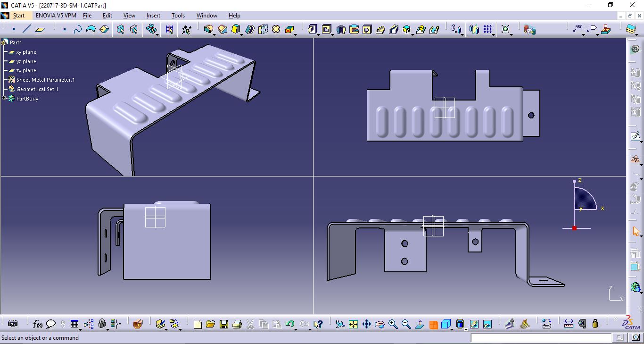Open the Text with Leader annotation tool

click(578, 29)
